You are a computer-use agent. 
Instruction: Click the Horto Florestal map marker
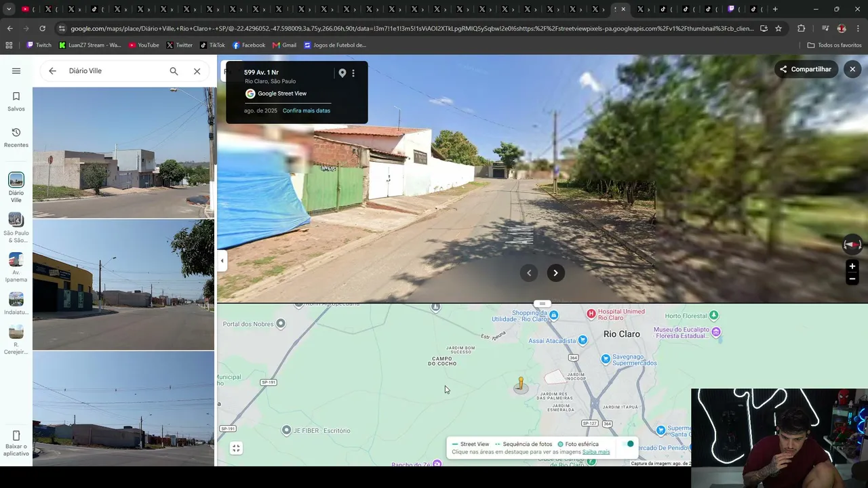713,315
